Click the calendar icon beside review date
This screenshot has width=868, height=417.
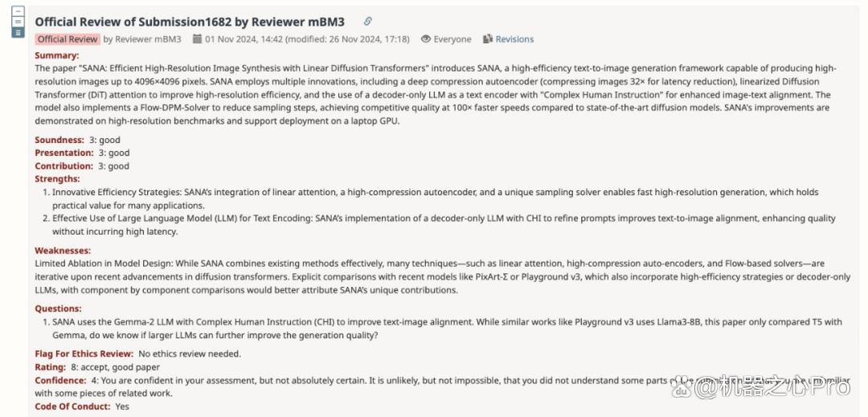pyautogui.click(x=197, y=39)
